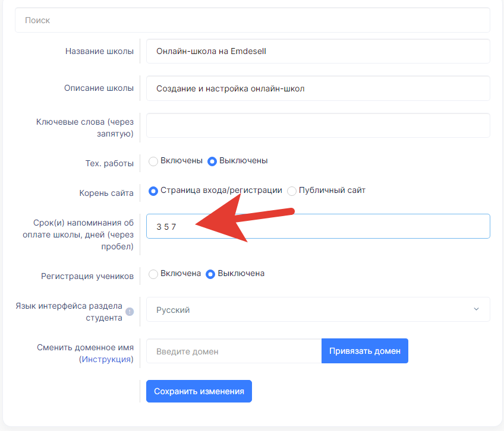The image size is (504, 431).
Task: Click the Публичный сайт label text
Action: (x=332, y=190)
